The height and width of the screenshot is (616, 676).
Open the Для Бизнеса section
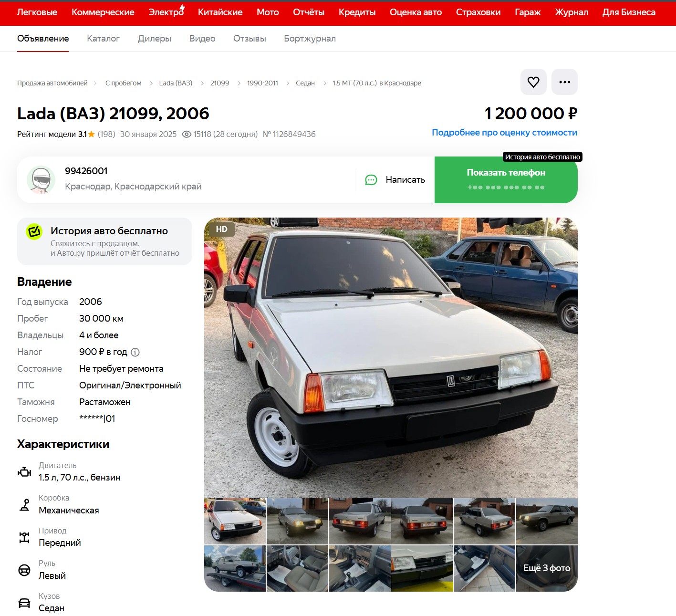pyautogui.click(x=629, y=12)
